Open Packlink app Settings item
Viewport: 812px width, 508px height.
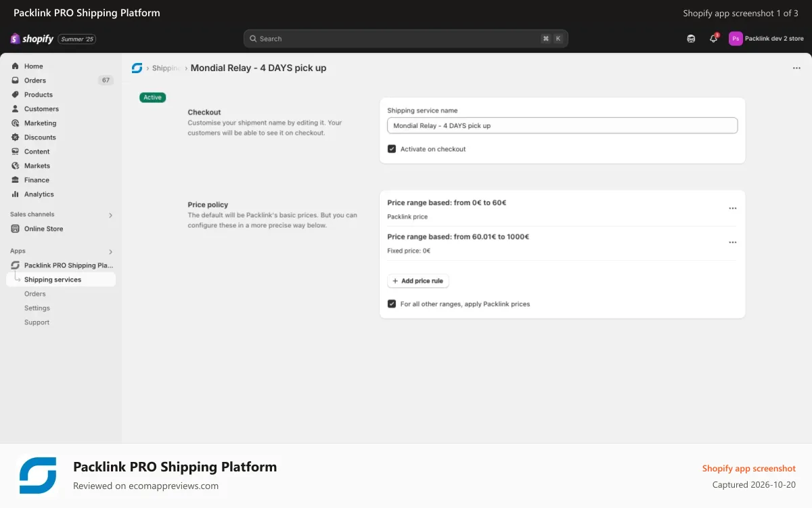(37, 308)
